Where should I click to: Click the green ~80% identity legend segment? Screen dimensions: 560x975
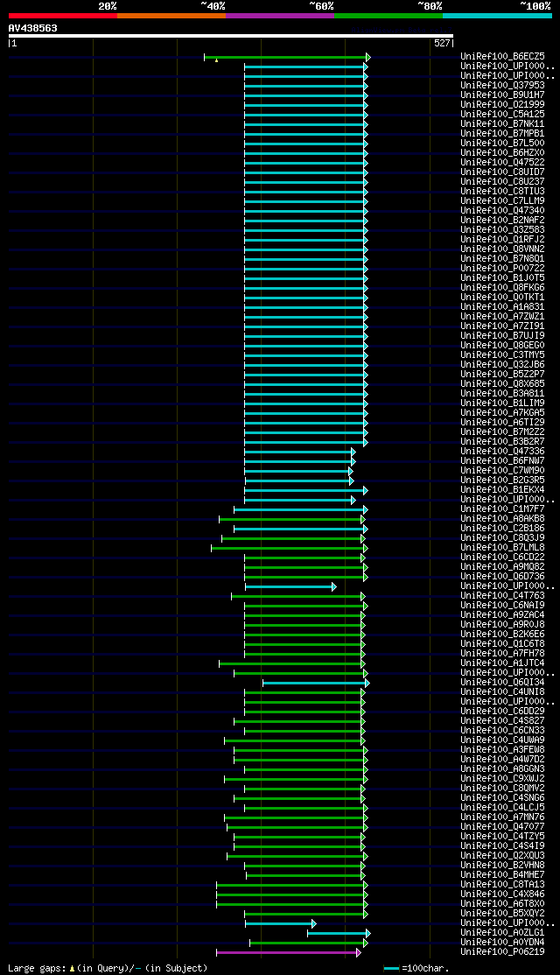click(x=388, y=15)
